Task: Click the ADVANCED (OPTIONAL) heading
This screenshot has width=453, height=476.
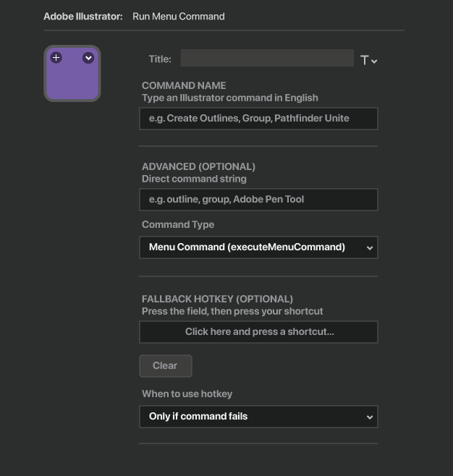Action: pyautogui.click(x=198, y=166)
